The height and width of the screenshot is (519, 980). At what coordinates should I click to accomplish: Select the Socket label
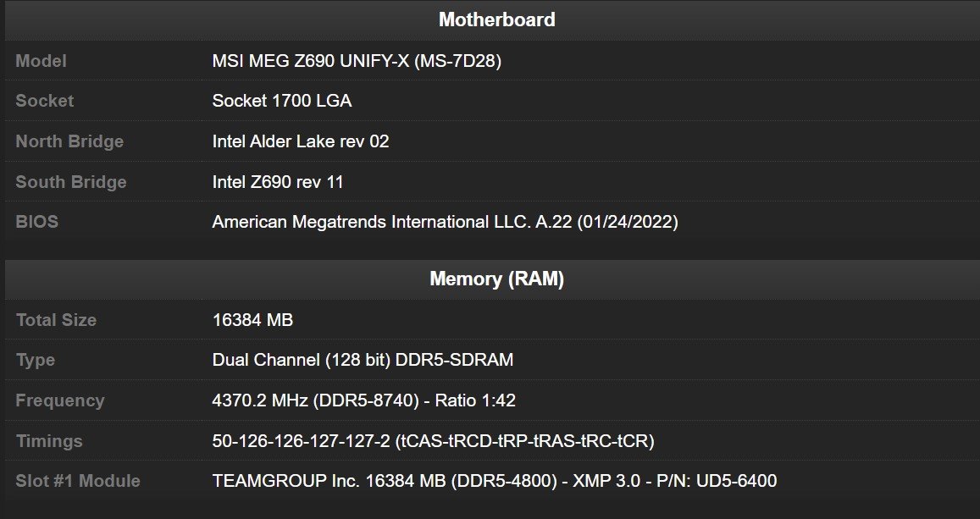(x=44, y=101)
